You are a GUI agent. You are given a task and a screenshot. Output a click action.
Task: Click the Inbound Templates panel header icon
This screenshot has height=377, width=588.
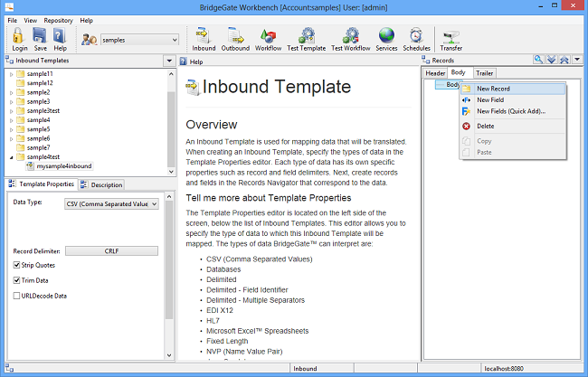tap(9, 60)
